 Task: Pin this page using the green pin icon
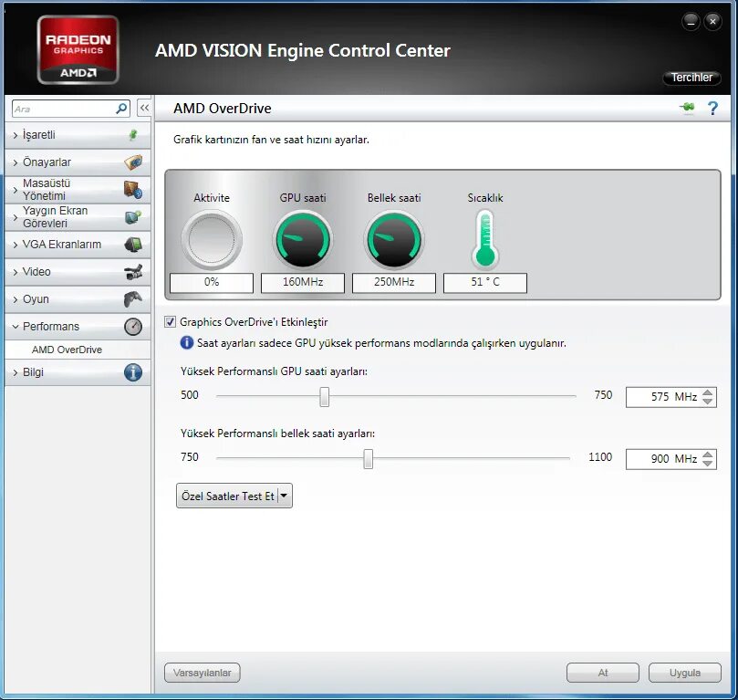[687, 108]
